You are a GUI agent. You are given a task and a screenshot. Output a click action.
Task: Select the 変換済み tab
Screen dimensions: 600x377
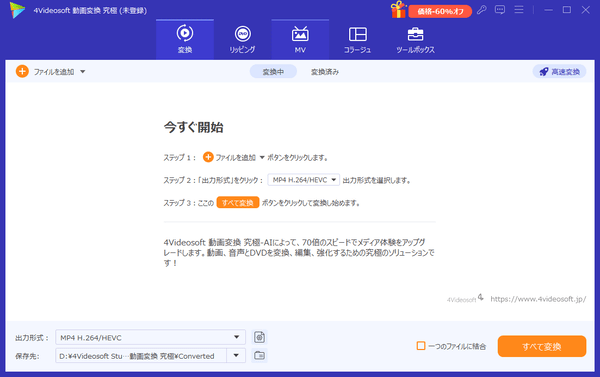pyautogui.click(x=324, y=72)
